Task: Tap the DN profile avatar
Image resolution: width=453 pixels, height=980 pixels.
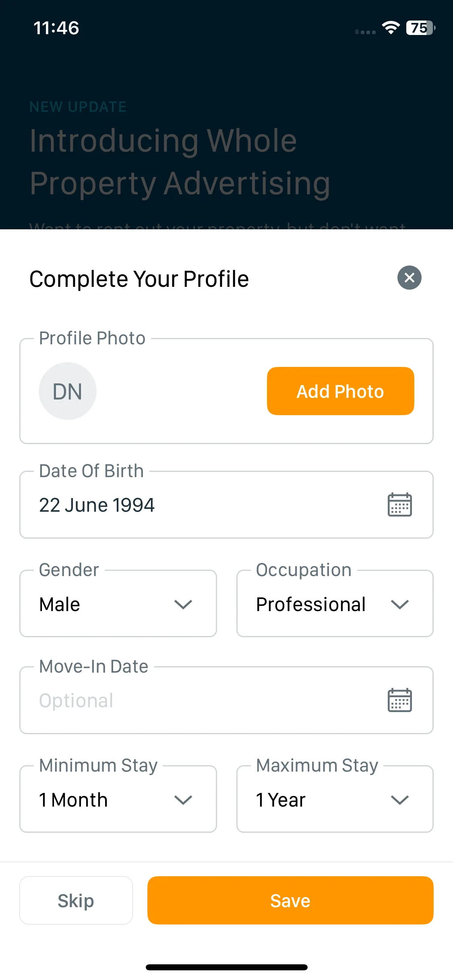Action: coord(68,391)
